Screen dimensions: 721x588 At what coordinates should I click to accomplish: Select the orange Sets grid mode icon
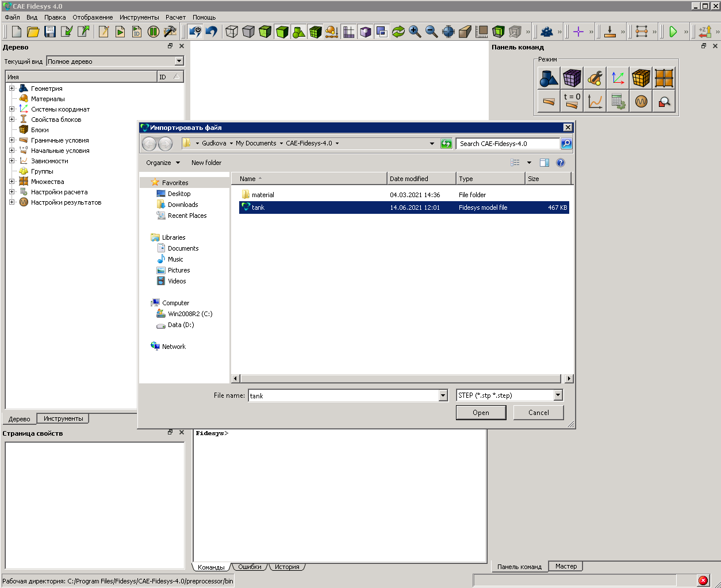pyautogui.click(x=664, y=78)
